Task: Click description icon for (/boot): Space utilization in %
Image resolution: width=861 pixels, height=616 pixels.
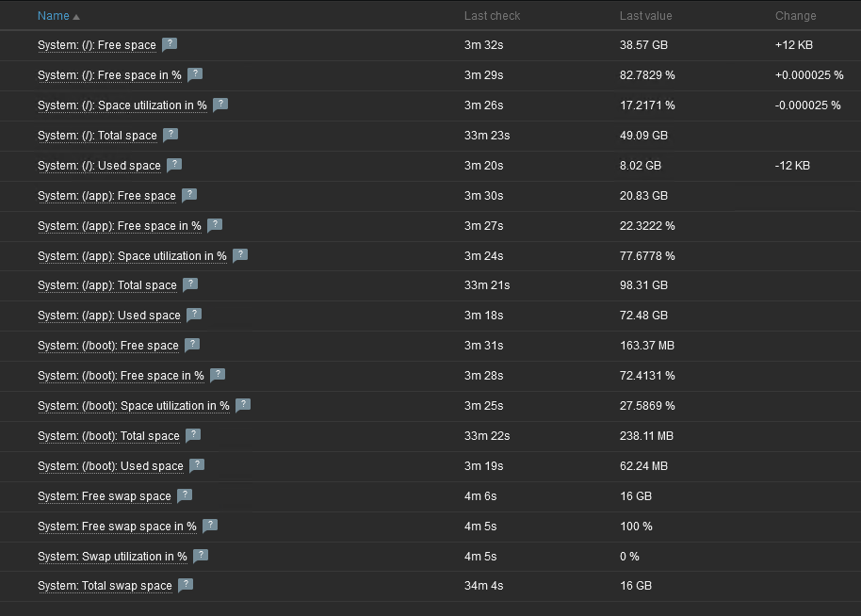Action: pyautogui.click(x=243, y=405)
